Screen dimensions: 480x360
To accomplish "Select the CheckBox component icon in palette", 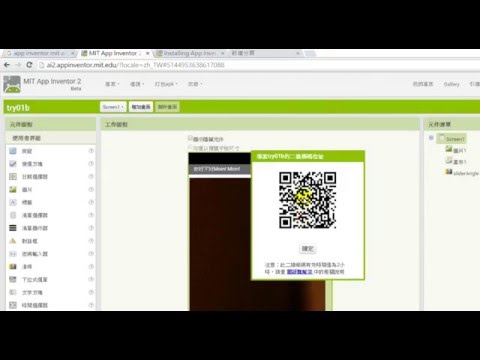I will (x=13, y=164).
